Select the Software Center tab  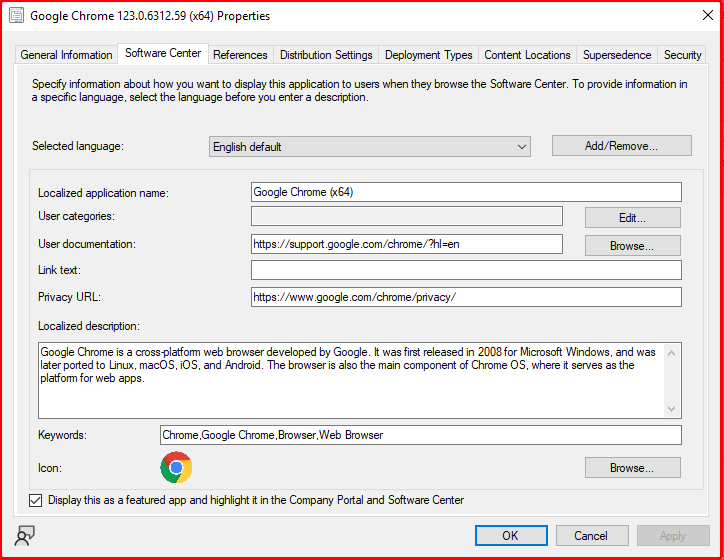coord(163,53)
